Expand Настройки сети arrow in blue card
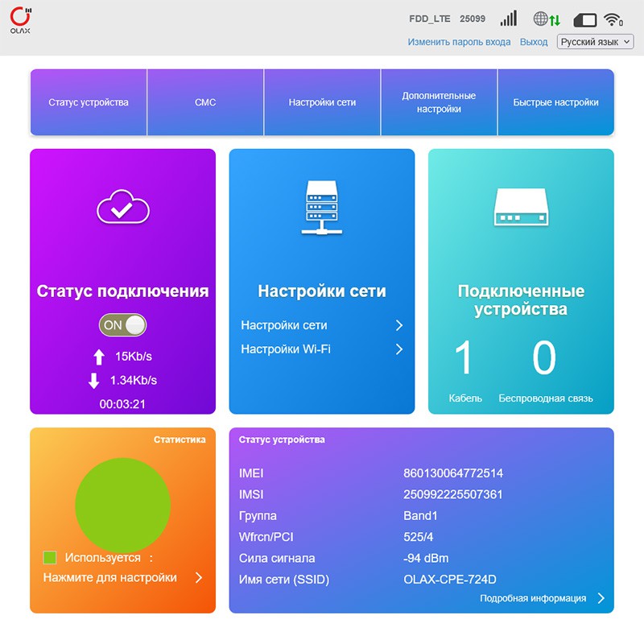The height and width of the screenshot is (644, 644). click(398, 326)
